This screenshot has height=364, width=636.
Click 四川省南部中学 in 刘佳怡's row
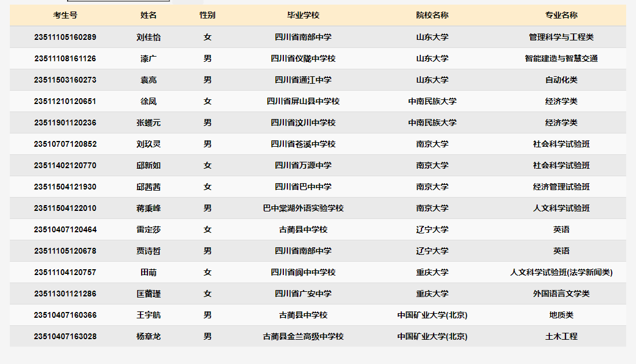(x=303, y=38)
